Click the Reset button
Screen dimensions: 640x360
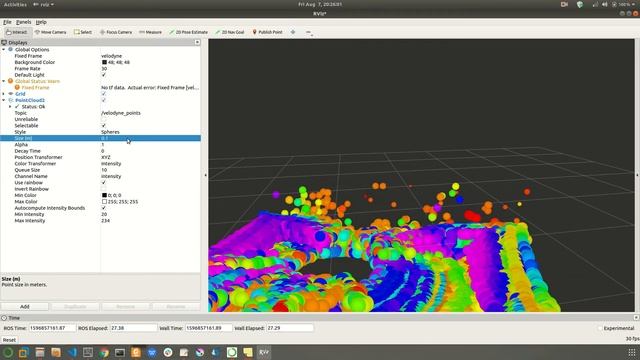[9, 340]
